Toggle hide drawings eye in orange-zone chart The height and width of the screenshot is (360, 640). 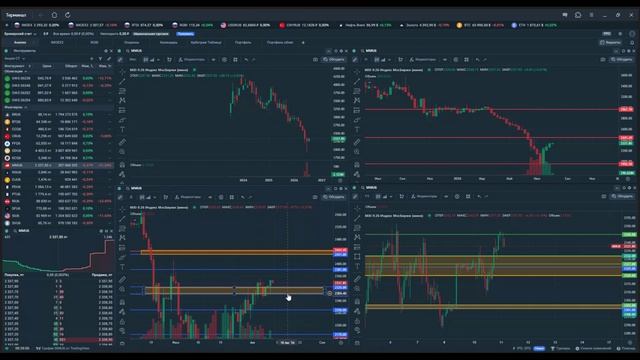(x=122, y=331)
